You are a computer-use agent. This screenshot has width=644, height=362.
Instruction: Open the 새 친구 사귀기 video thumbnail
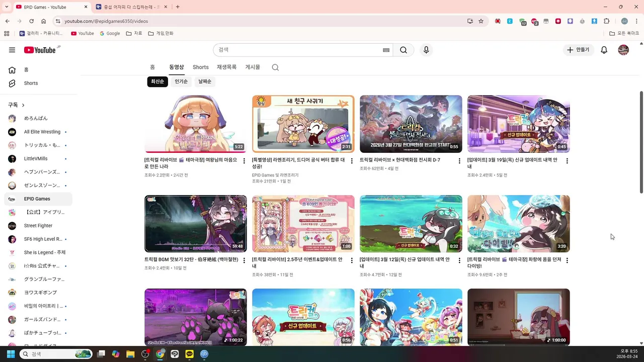[303, 124]
